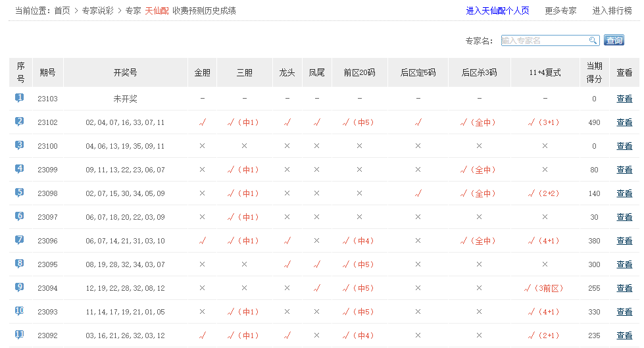Navigate to 首页 in breadcrumb

[x=62, y=11]
